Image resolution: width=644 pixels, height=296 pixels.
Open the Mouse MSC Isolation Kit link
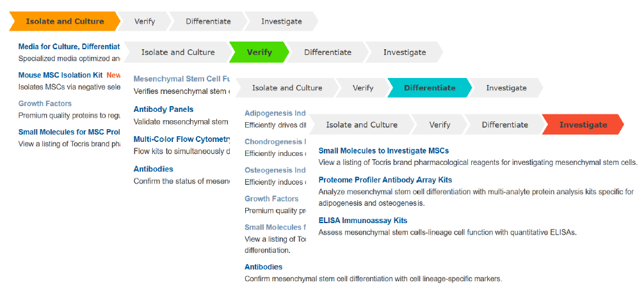(60, 75)
